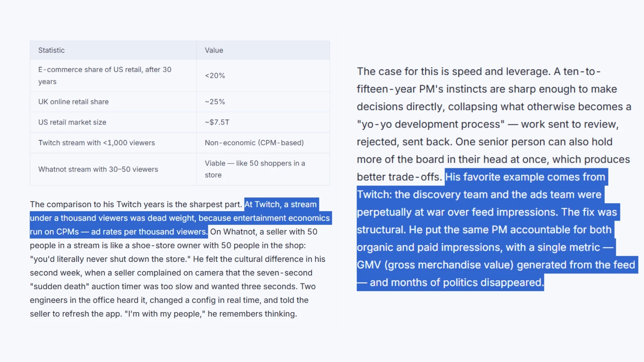
Task: Select the UK online retail share row
Action: coord(180,102)
